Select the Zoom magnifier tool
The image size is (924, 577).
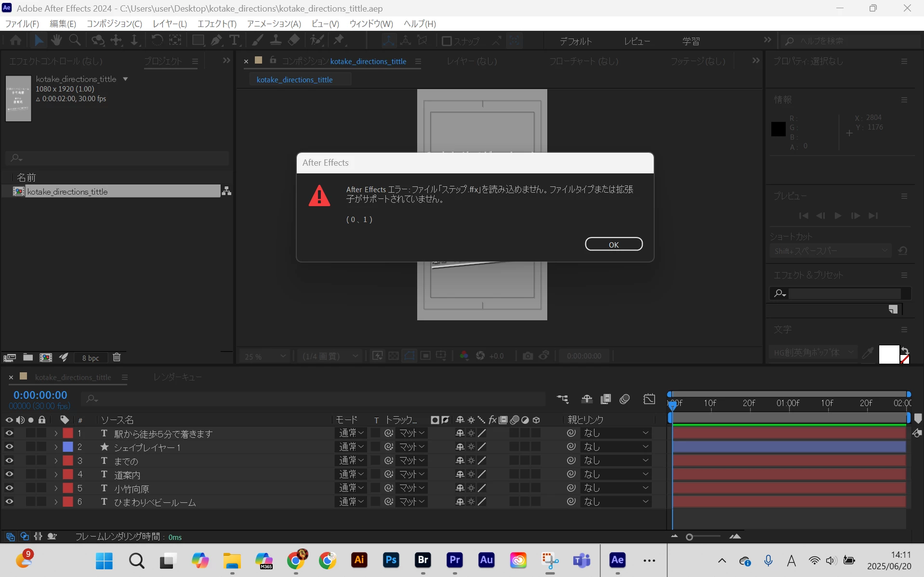tap(75, 40)
